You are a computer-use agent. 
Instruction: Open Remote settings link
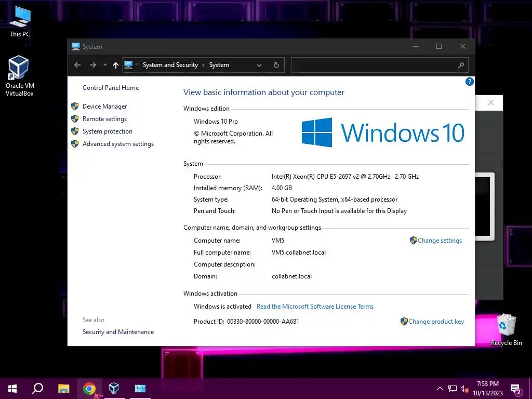point(104,119)
